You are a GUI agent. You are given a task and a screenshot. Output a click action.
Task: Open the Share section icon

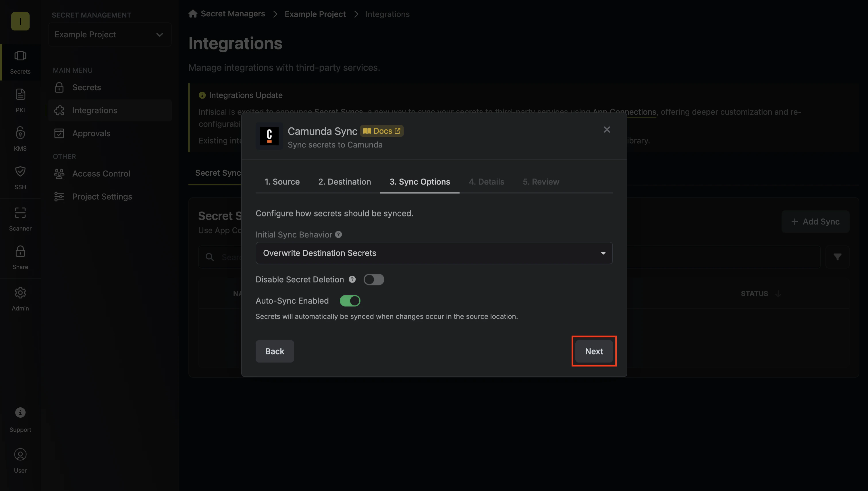tap(20, 257)
